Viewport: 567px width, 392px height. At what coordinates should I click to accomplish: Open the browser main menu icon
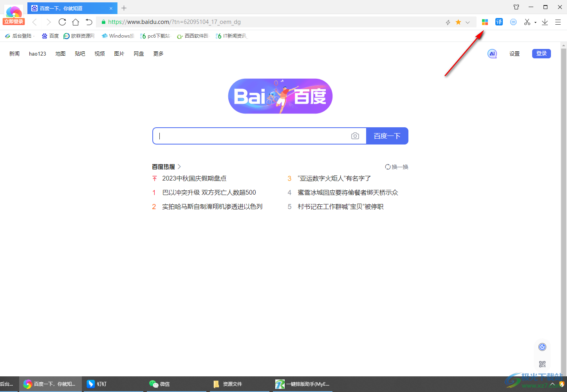tap(558, 22)
